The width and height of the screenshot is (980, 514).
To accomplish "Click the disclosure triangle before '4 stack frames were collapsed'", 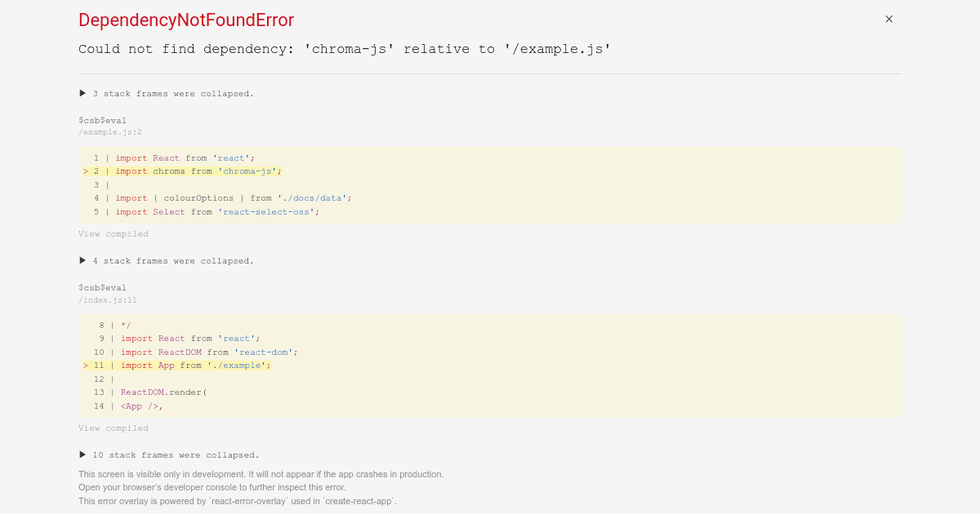I will point(82,260).
